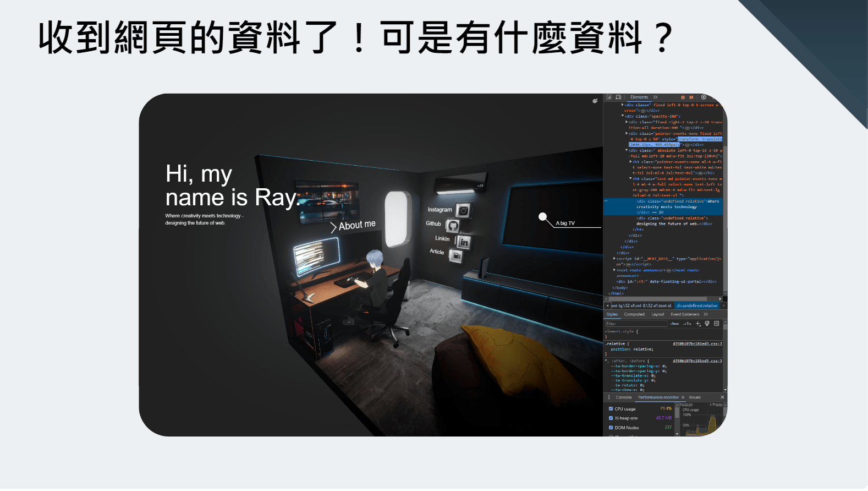Open the Styles tab
868x491 pixels.
click(x=612, y=314)
